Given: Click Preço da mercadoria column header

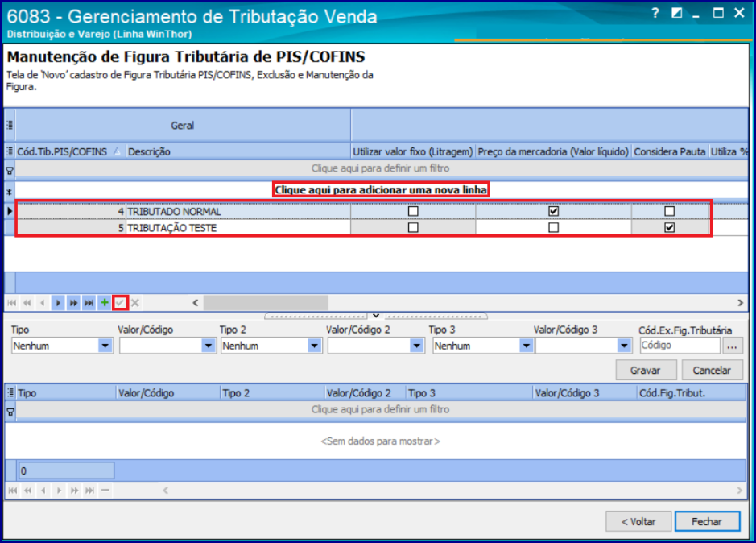Looking at the screenshot, I should point(553,151).
